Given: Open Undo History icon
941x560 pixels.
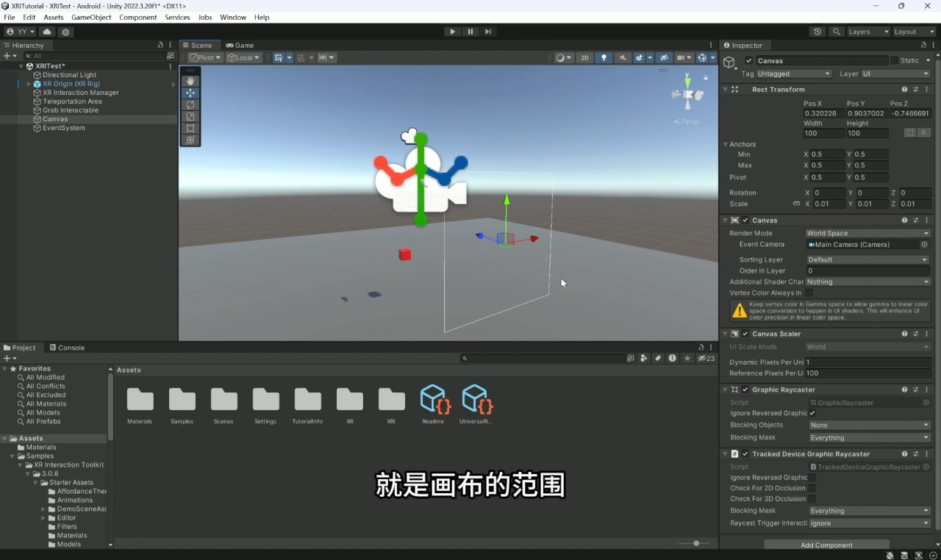Looking at the screenshot, I should point(817,32).
